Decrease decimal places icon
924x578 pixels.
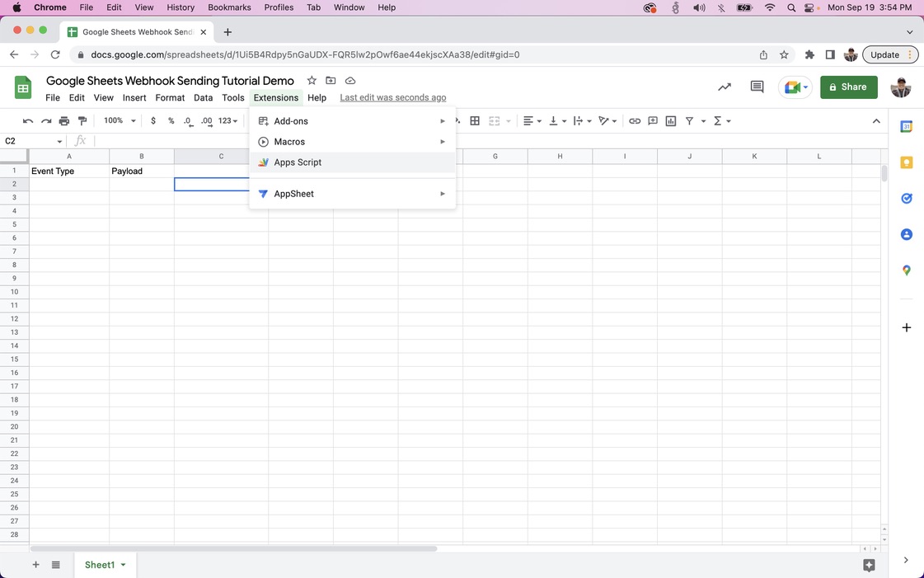188,120
